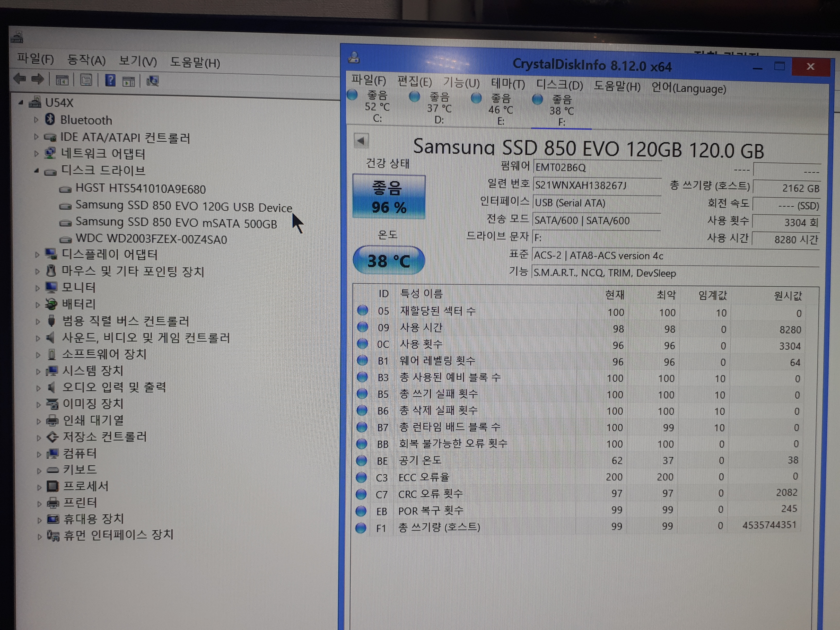Collapse the 디스크 드라이브 node

point(37,171)
